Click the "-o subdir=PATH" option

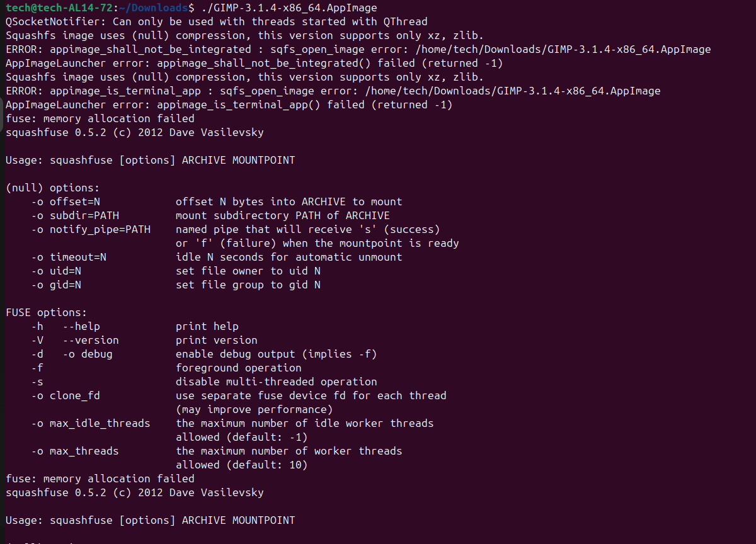[75, 216]
